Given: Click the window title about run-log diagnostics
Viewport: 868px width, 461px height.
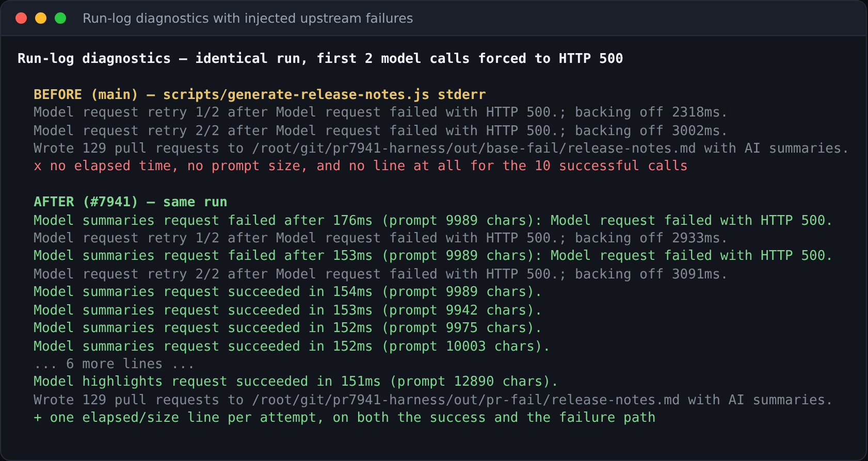Looking at the screenshot, I should (248, 18).
